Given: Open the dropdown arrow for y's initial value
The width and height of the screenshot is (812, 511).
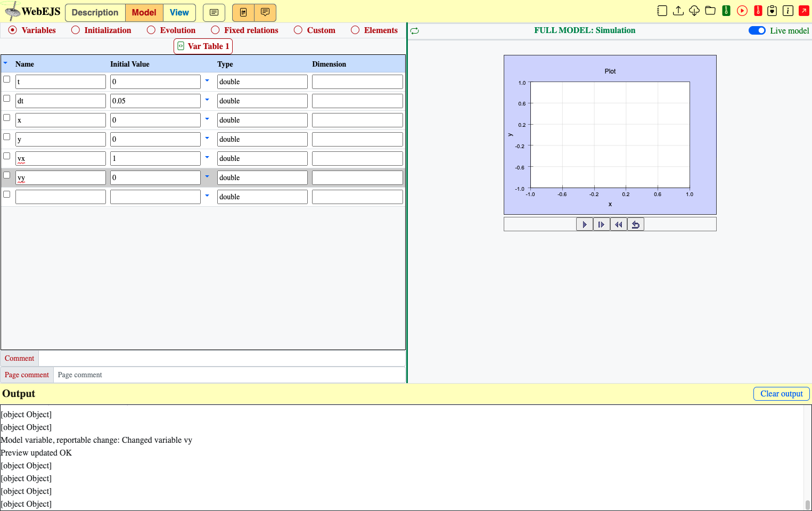Looking at the screenshot, I should click(x=207, y=139).
